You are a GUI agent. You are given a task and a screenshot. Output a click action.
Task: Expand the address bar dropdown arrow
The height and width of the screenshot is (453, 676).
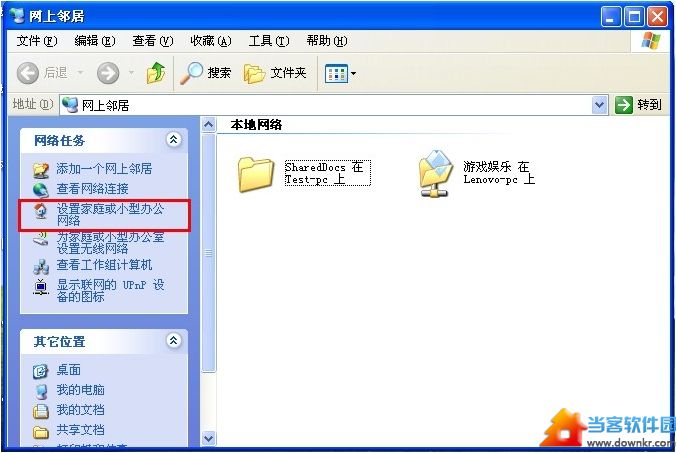pos(600,105)
